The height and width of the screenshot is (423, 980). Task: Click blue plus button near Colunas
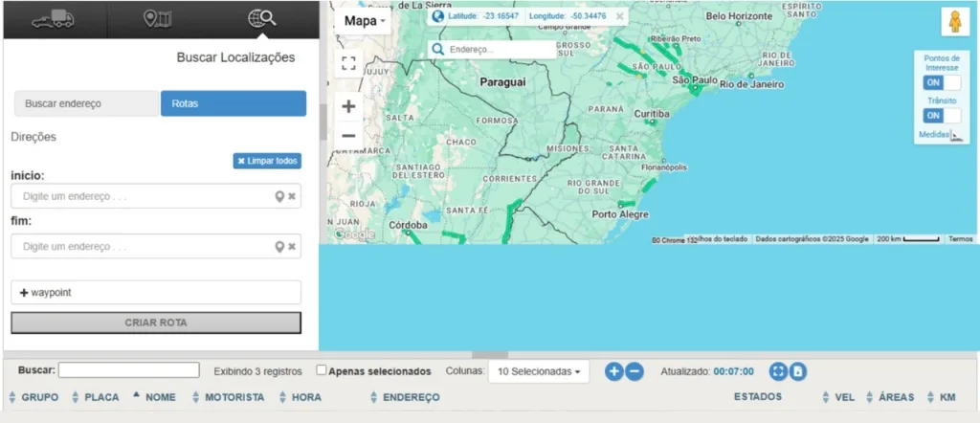pos(613,371)
